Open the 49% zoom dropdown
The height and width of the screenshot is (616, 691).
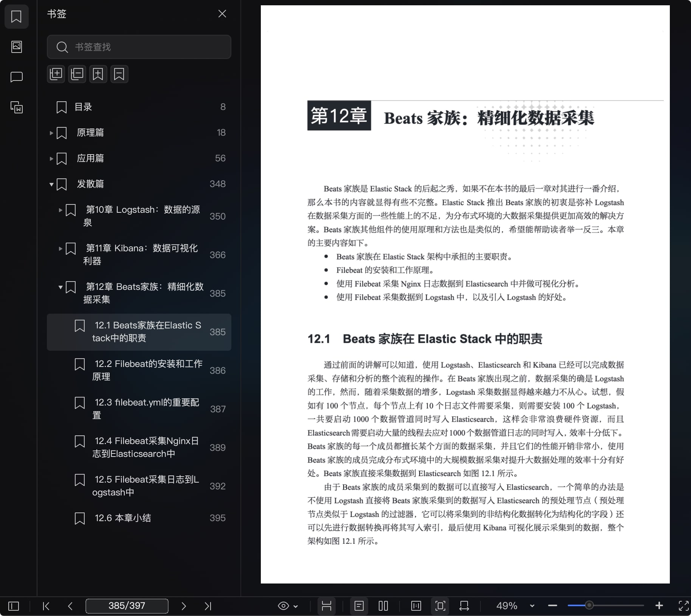point(532,606)
